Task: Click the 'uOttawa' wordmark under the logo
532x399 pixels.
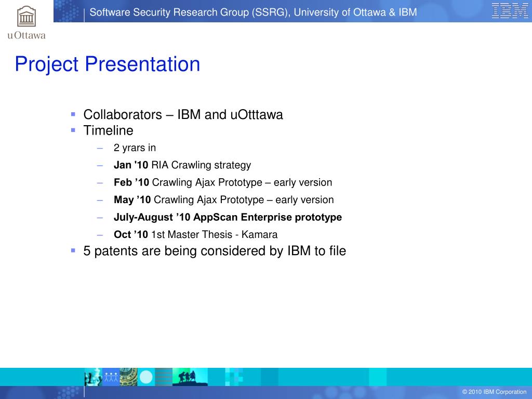Action: [26, 35]
